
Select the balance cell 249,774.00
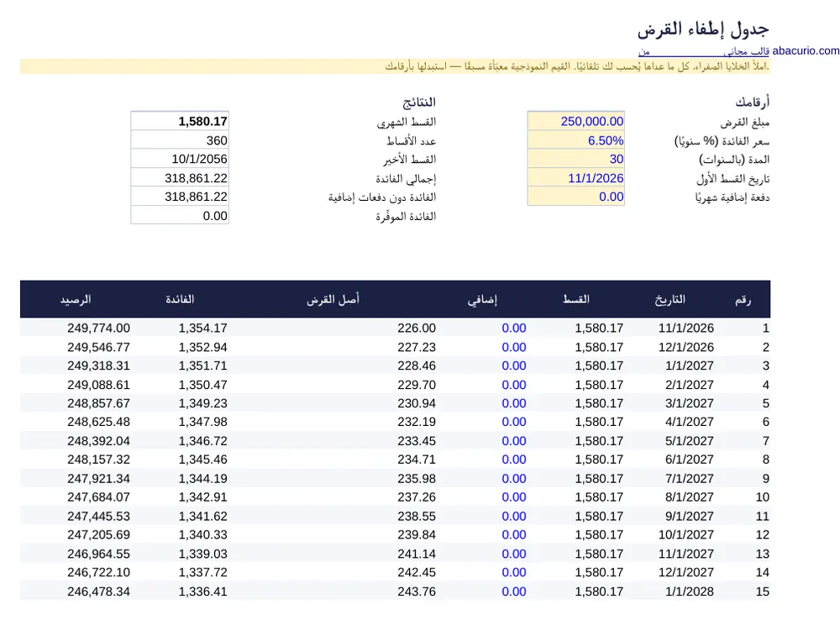(98, 328)
